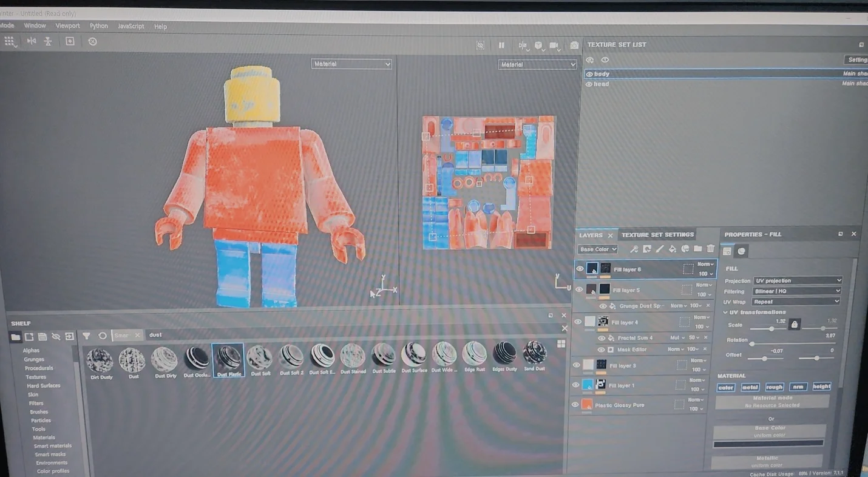Viewport: 868px width, 477px height.
Task: Open the Filtering dropdown
Action: tap(797, 291)
